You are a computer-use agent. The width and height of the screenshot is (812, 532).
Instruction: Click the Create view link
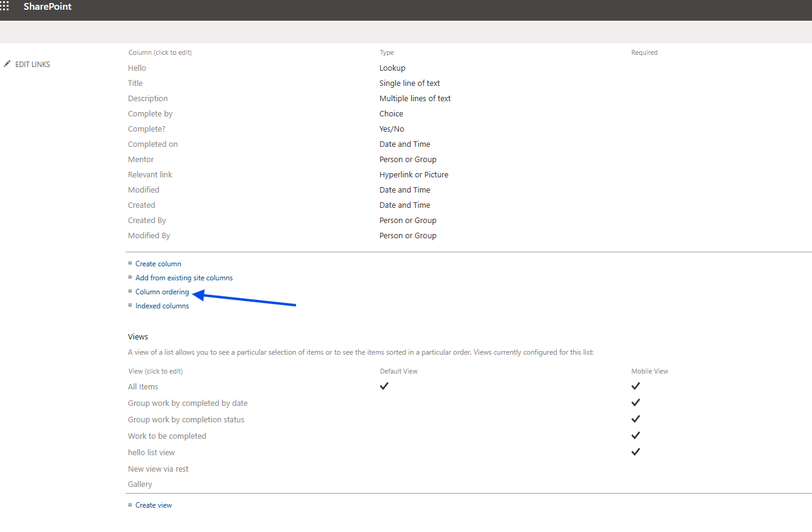[154, 505]
